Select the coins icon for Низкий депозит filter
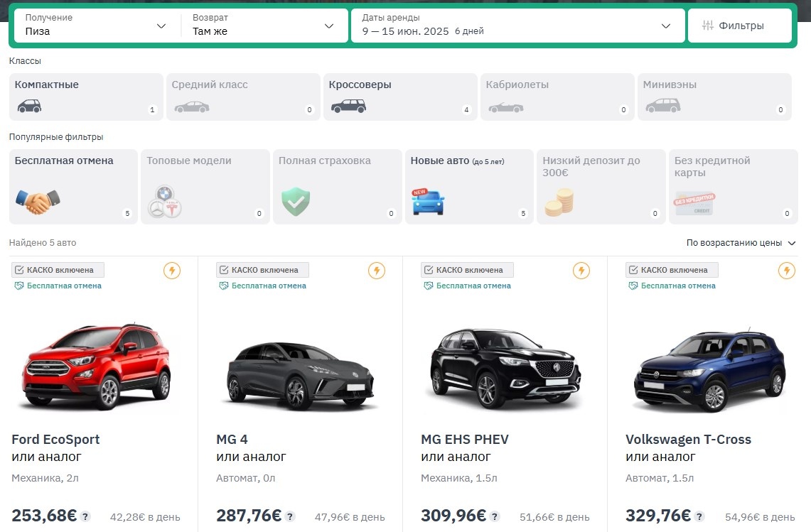Image resolution: width=811 pixels, height=532 pixels. pos(559,201)
